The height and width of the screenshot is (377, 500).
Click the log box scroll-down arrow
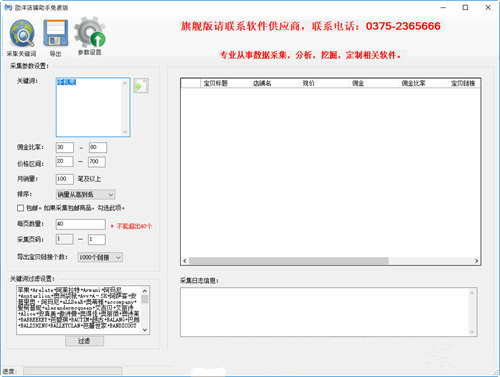point(472,332)
